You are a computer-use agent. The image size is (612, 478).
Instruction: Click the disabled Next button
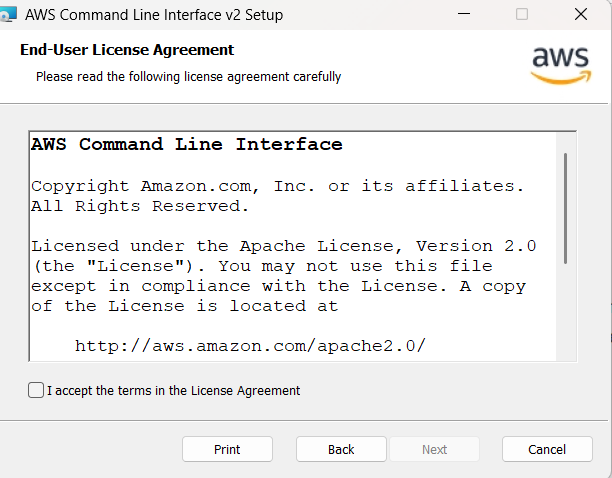434,449
